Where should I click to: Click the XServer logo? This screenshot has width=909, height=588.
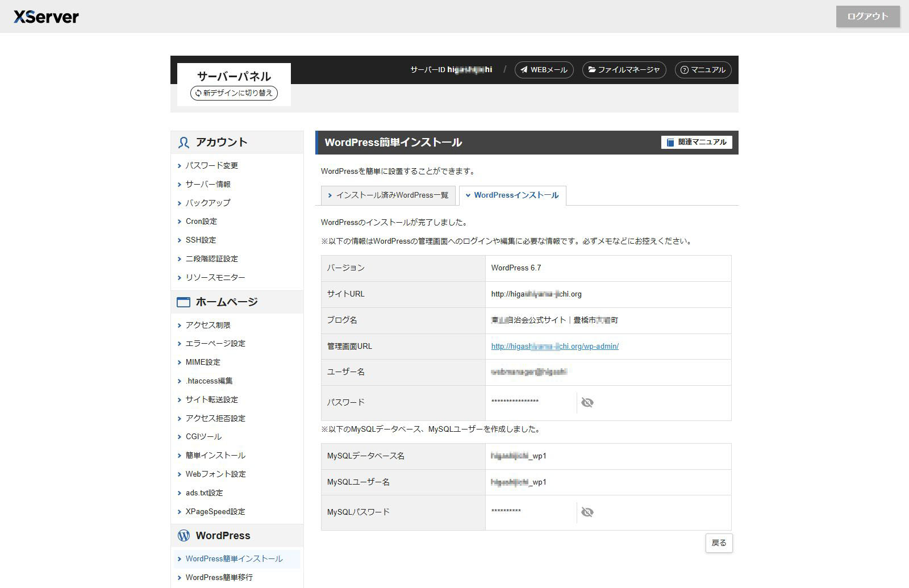tap(46, 16)
